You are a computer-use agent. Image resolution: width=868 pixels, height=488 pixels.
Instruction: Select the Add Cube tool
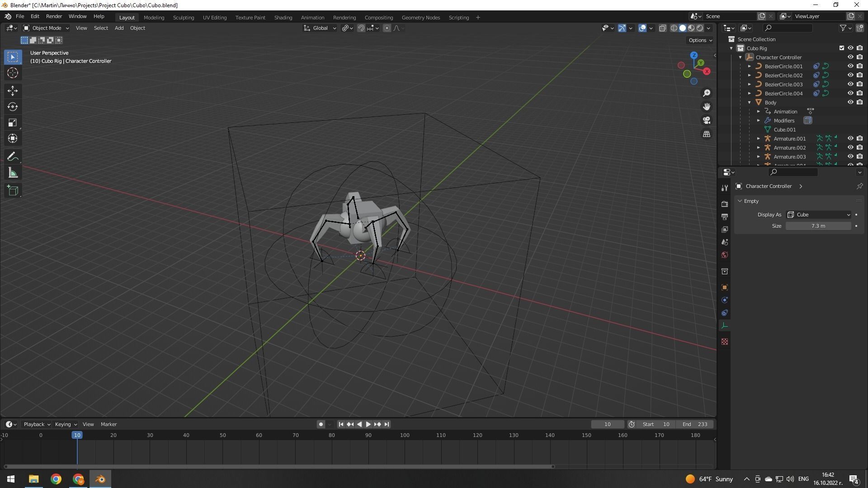[x=13, y=191]
